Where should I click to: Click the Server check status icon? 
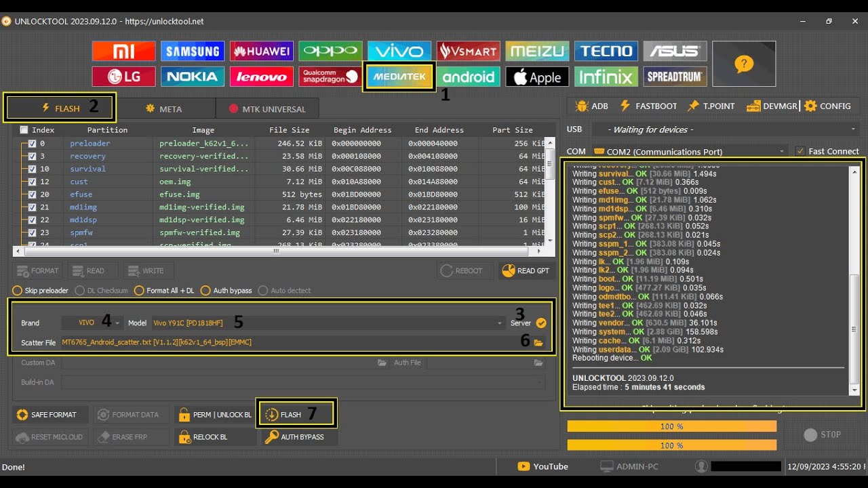(x=541, y=323)
